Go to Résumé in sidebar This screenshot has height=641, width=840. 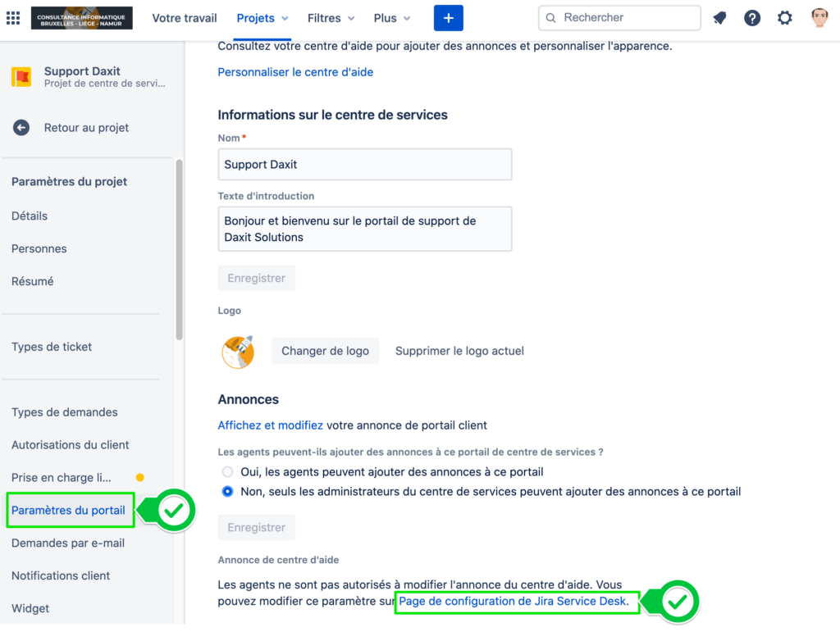[x=33, y=281]
